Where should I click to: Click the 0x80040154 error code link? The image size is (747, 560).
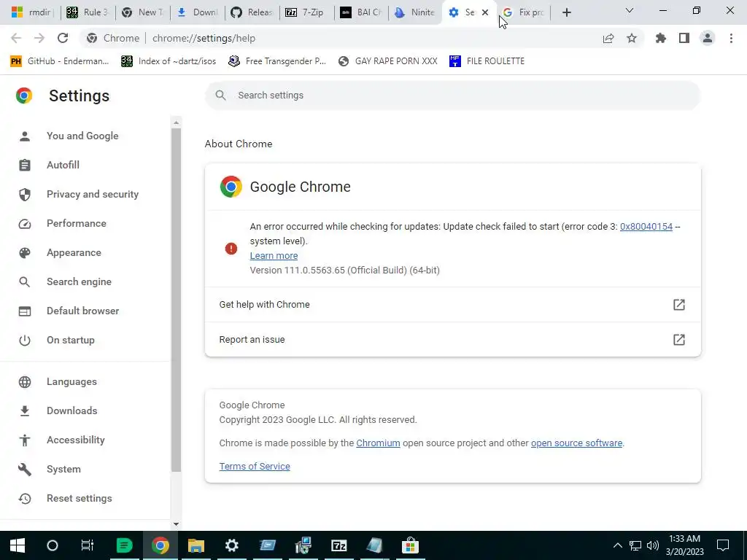pos(646,226)
